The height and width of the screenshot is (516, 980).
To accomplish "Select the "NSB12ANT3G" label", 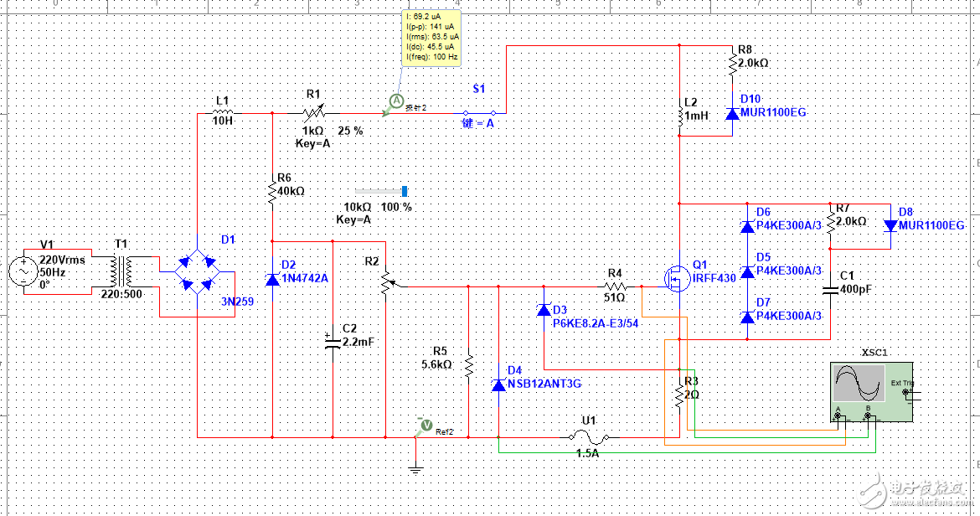I will coord(544,384).
